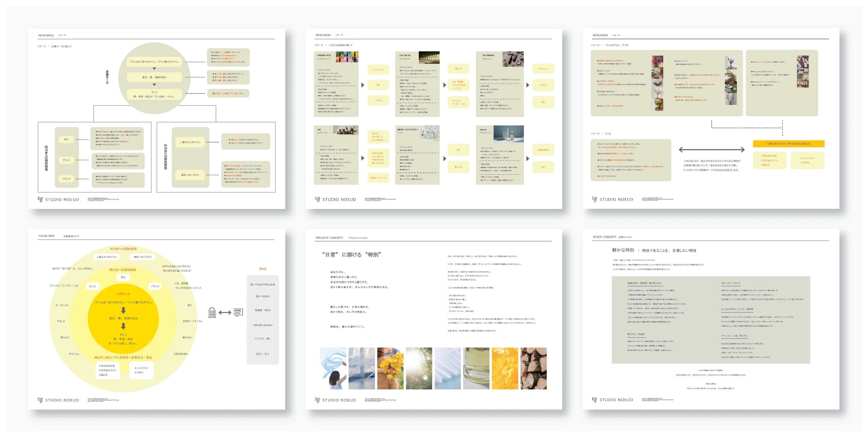Click the “日常”に溶ける“特別” headline

coord(352,254)
